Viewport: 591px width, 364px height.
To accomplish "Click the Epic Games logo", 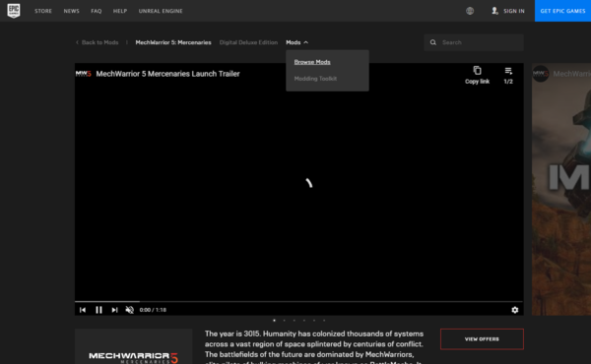I will [14, 11].
